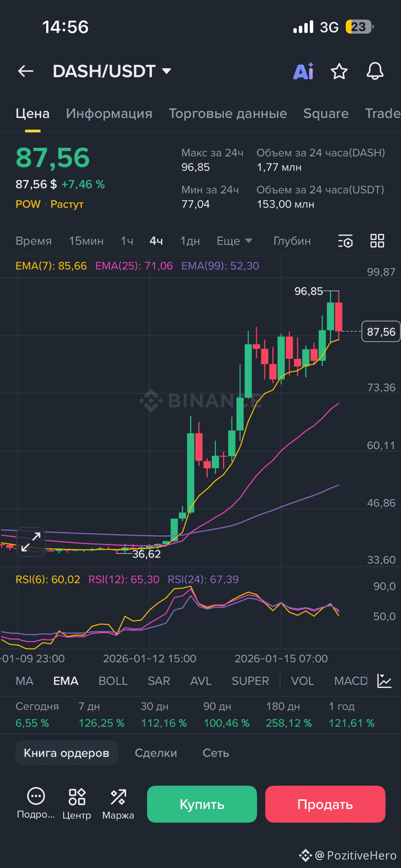This screenshot has width=401, height=868.
Task: Open the four-squares layout grid icon
Action: pyautogui.click(x=377, y=241)
